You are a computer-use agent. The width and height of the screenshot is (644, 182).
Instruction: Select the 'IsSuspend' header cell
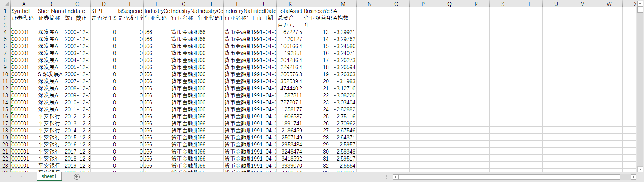[x=130, y=11]
